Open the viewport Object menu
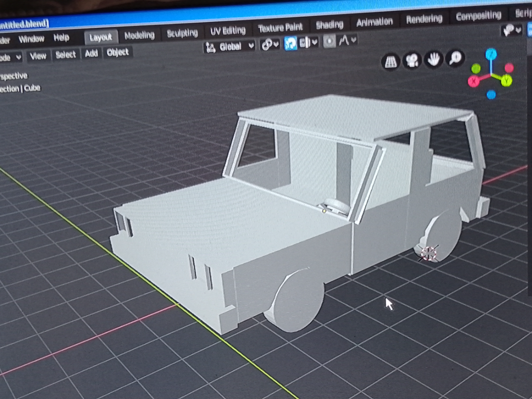The height and width of the screenshot is (399, 532). click(x=118, y=52)
